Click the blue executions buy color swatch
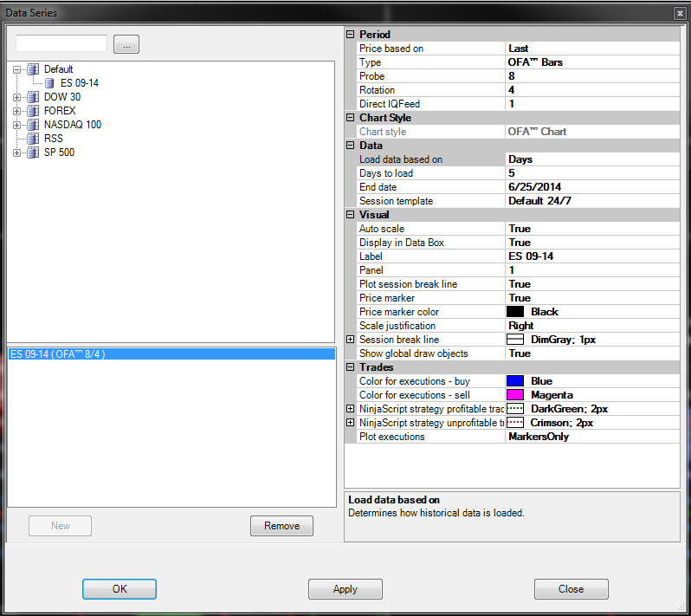This screenshot has width=691, height=616. 515,381
